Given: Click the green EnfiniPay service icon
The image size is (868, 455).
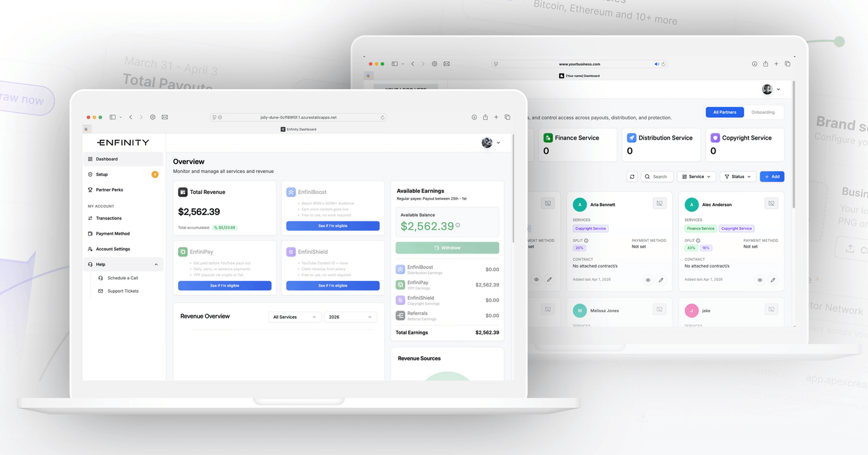Looking at the screenshot, I should point(182,251).
